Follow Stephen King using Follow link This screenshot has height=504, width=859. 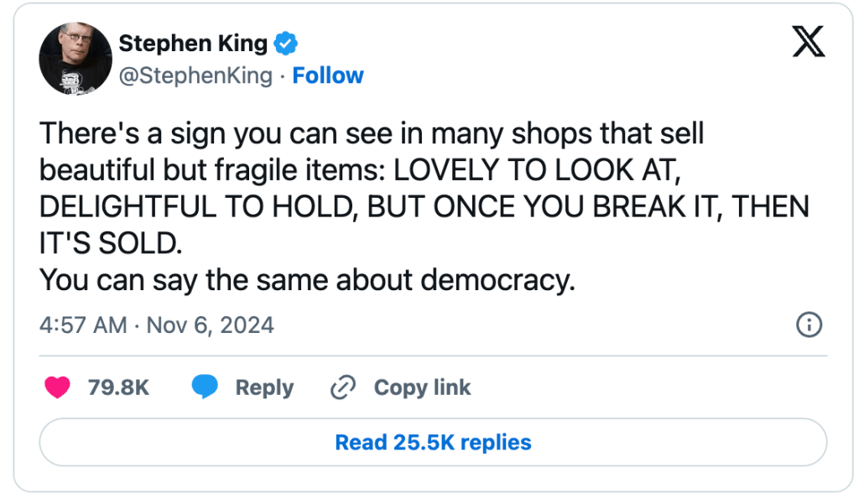click(328, 75)
